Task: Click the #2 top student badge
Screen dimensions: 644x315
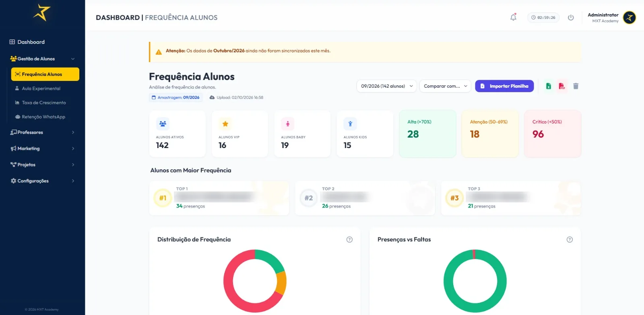Action: point(309,198)
